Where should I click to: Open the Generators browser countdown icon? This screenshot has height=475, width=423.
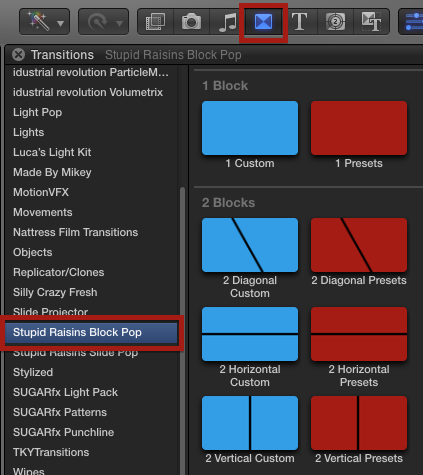click(335, 22)
